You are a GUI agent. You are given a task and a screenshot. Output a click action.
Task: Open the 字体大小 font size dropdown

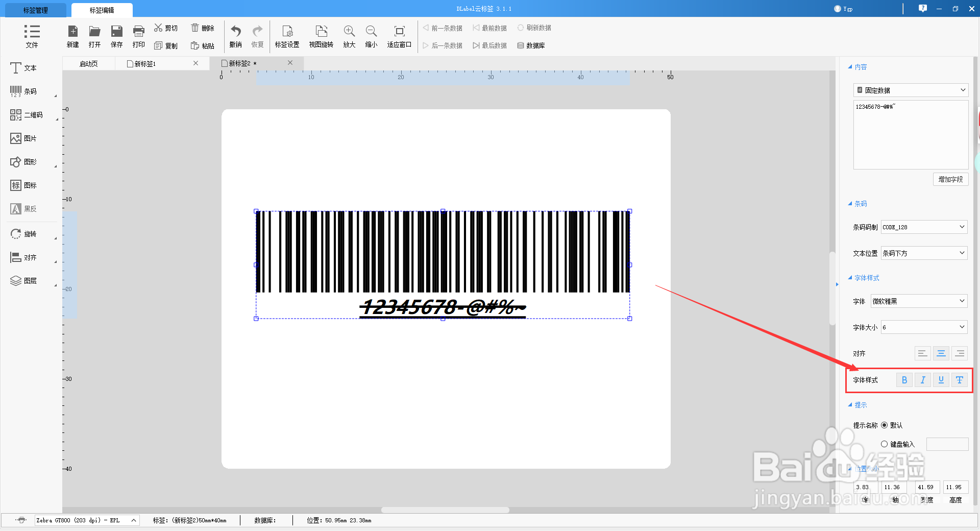[924, 327]
